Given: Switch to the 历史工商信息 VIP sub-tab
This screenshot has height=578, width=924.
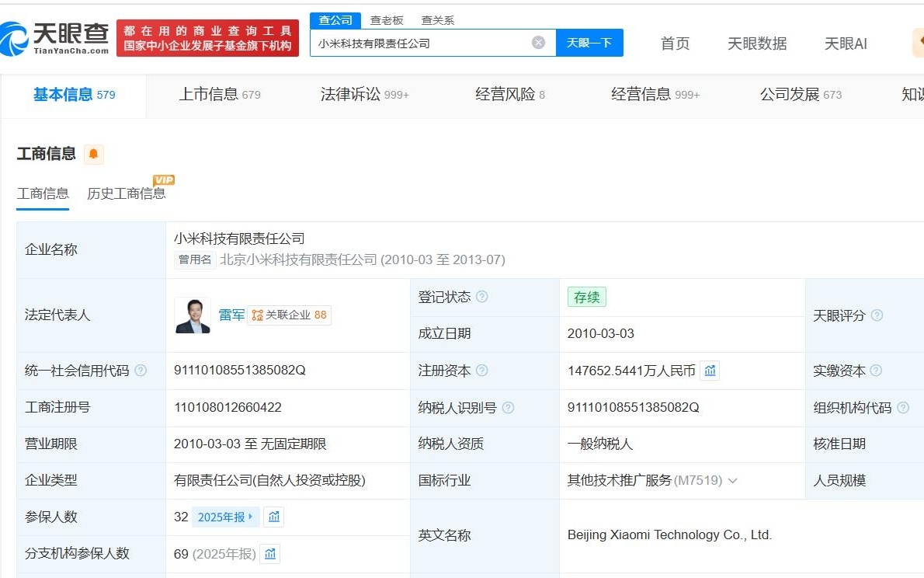Looking at the screenshot, I should point(126,194).
